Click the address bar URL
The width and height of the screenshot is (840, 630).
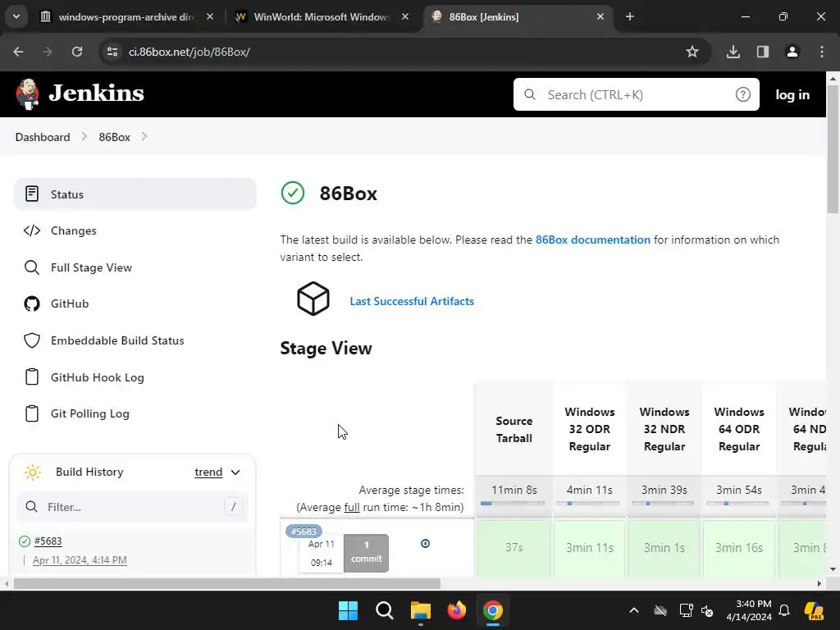coord(189,52)
